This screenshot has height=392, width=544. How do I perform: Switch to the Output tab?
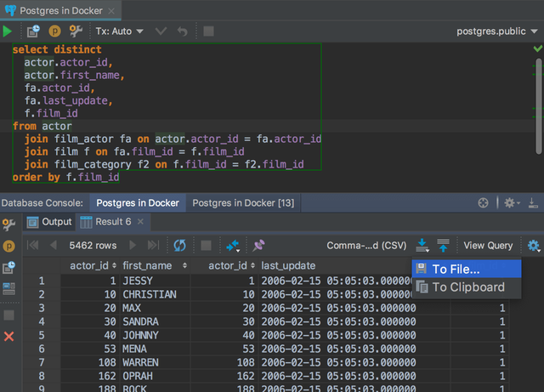point(49,222)
